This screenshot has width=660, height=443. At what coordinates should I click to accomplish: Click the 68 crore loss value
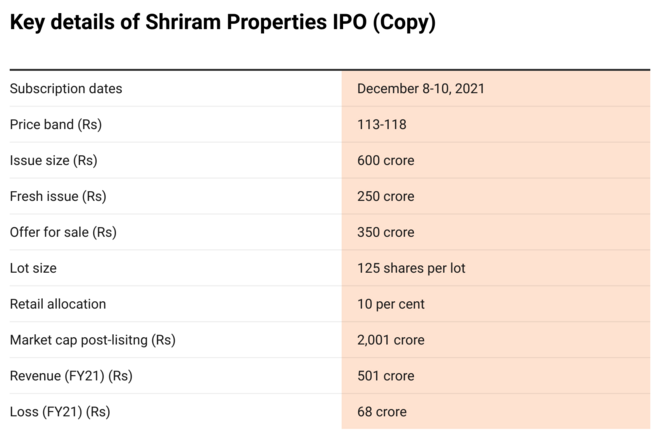[x=381, y=412]
